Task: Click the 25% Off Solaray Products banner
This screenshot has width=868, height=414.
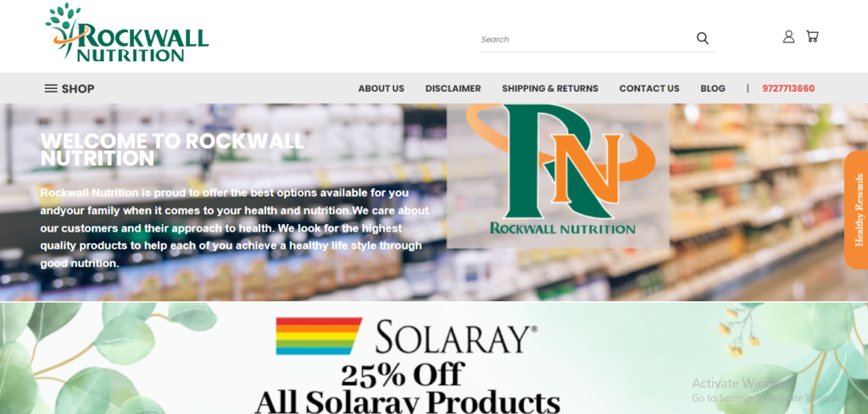Action: coord(434,358)
